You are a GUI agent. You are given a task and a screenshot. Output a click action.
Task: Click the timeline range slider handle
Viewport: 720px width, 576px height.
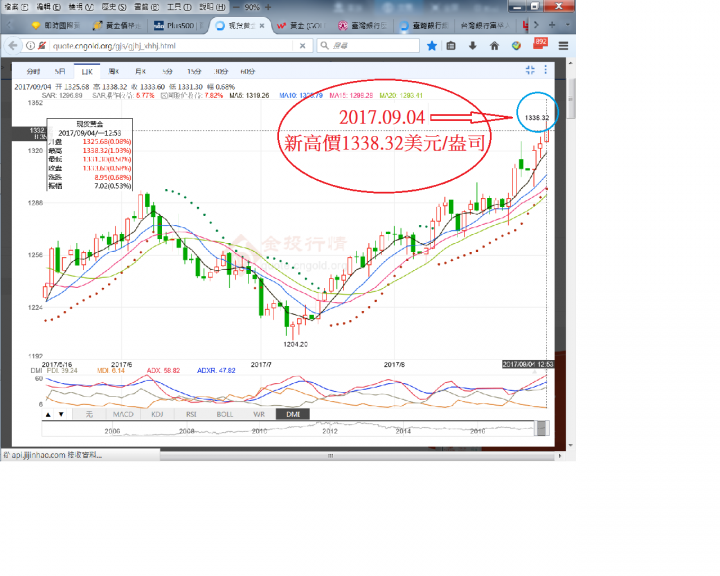point(542,428)
